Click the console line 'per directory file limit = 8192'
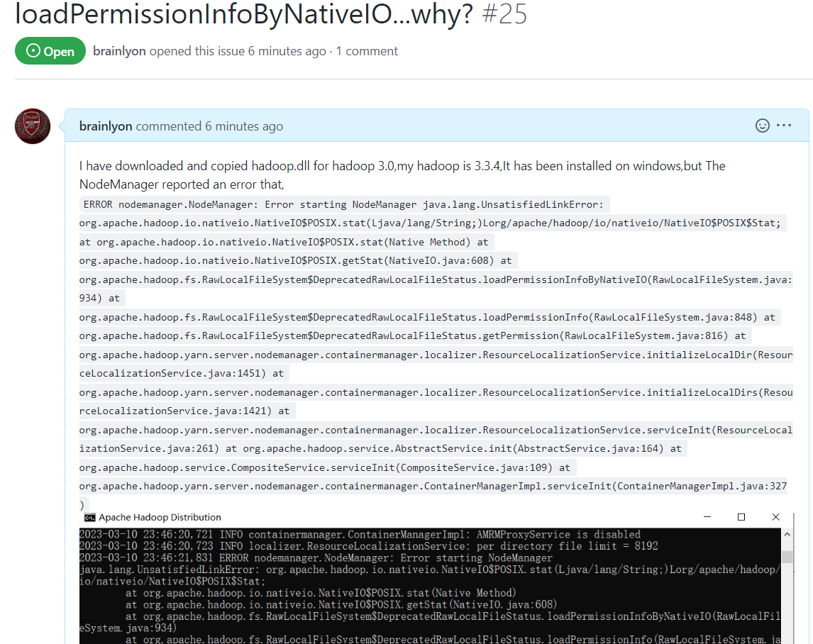The height and width of the screenshot is (644, 813). (x=369, y=546)
